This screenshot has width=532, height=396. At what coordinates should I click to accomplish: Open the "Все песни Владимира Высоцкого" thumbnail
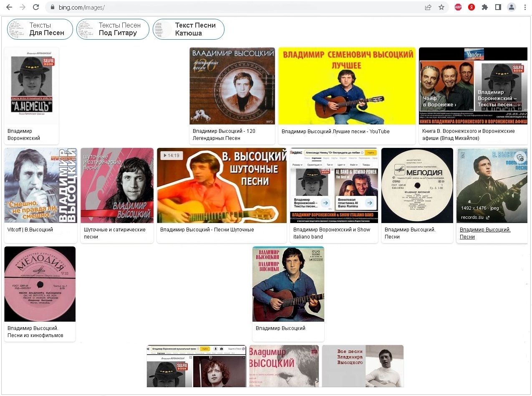(363, 366)
